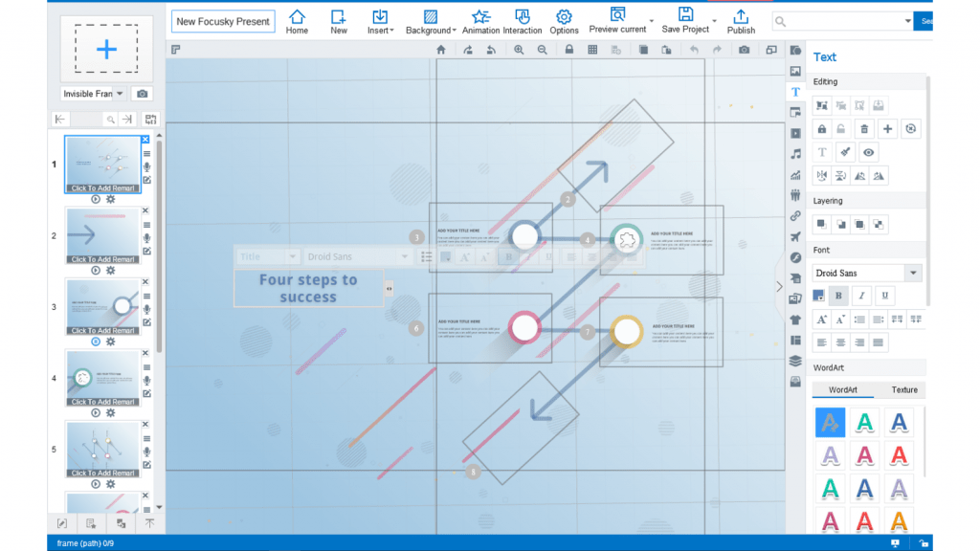
Task: Delete the selection using the trash icon
Action: 864,128
